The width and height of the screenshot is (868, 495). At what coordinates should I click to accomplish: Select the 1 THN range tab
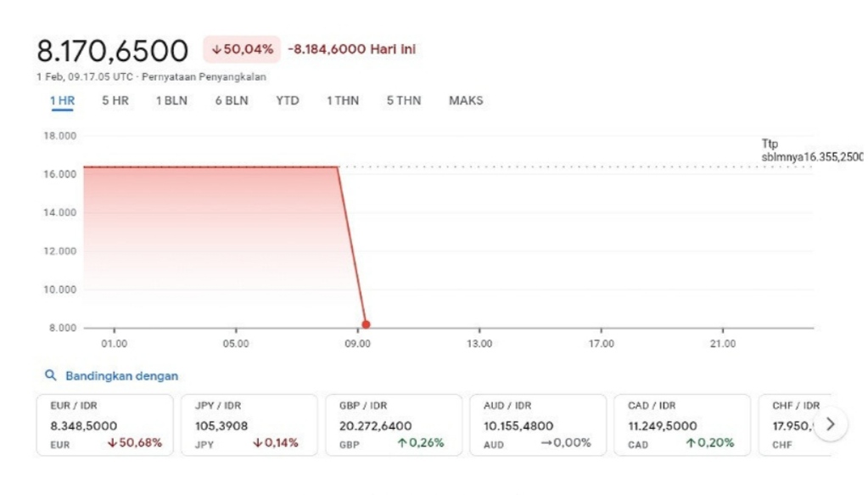tap(343, 101)
